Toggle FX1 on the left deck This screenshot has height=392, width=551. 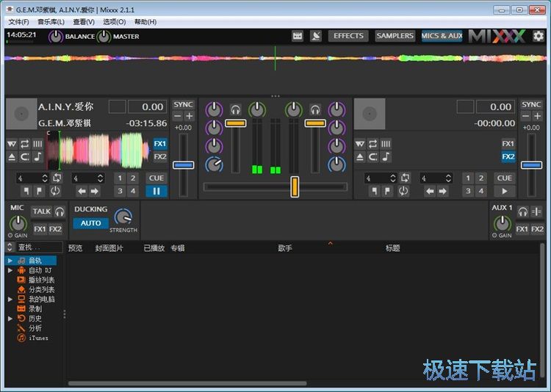[x=160, y=144]
